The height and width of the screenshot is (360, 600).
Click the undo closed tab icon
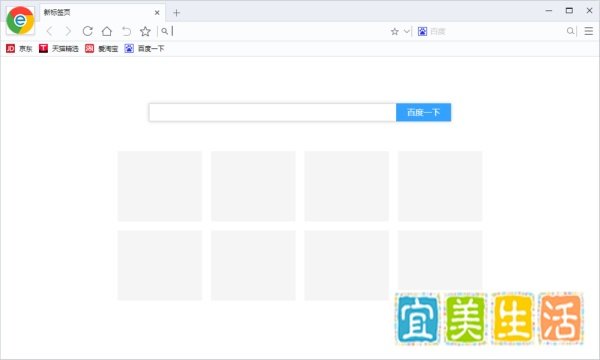click(126, 31)
